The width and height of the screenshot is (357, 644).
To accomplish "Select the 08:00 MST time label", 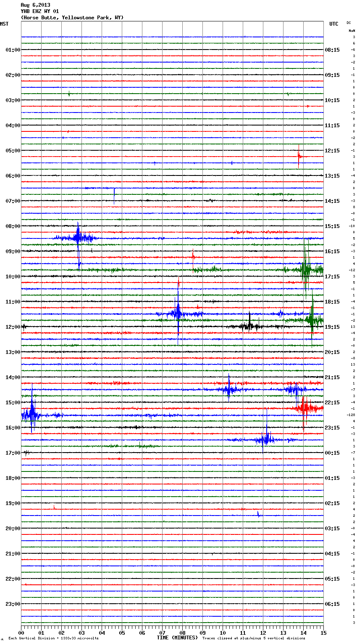I will tap(13, 226).
